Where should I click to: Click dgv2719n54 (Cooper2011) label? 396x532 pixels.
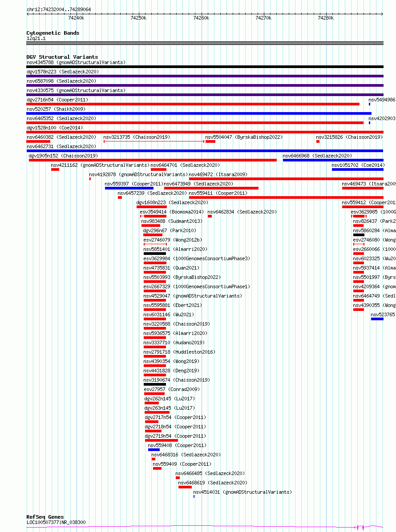175,436
